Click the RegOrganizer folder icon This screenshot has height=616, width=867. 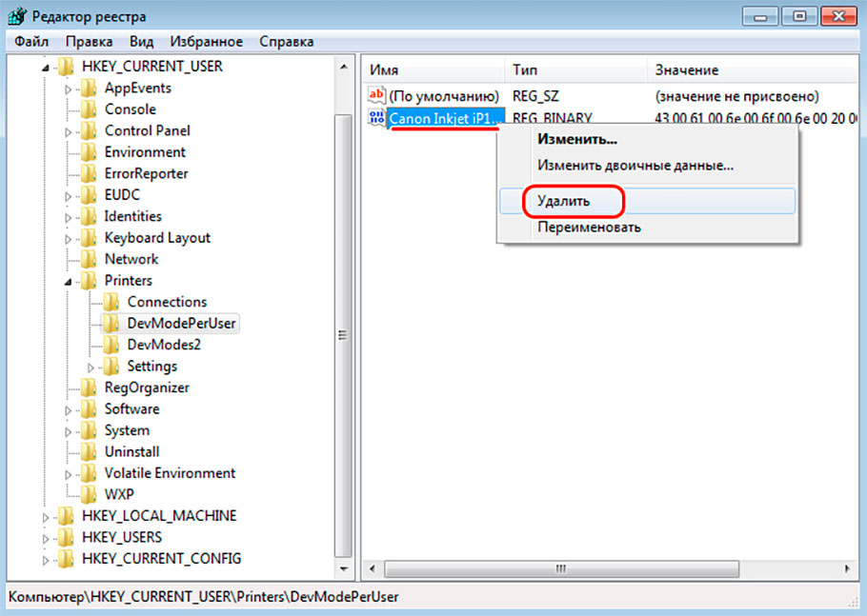pyautogui.click(x=89, y=387)
